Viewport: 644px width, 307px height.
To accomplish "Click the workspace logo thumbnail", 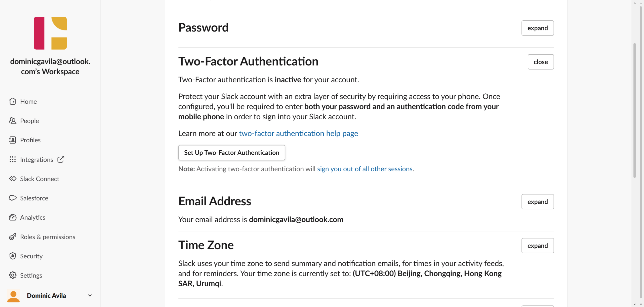I will pos(50,33).
